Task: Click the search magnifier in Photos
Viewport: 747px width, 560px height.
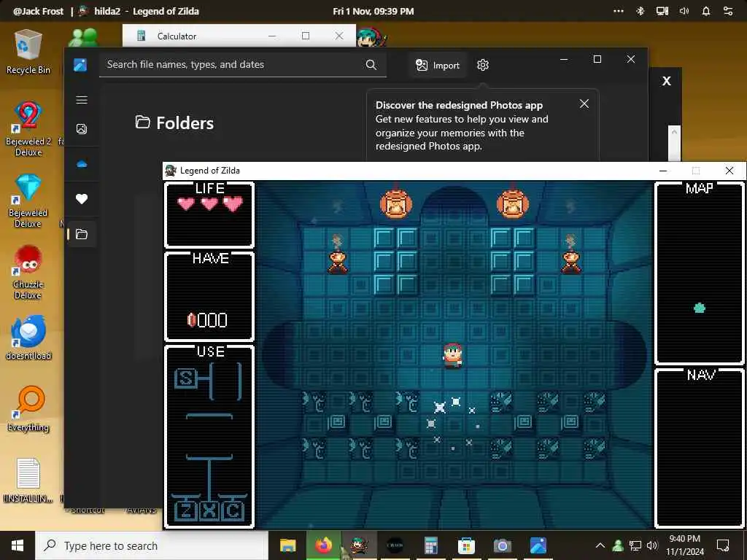Action: [x=371, y=65]
